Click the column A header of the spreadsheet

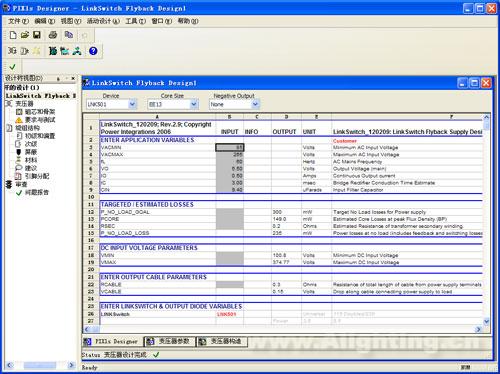tap(157, 117)
